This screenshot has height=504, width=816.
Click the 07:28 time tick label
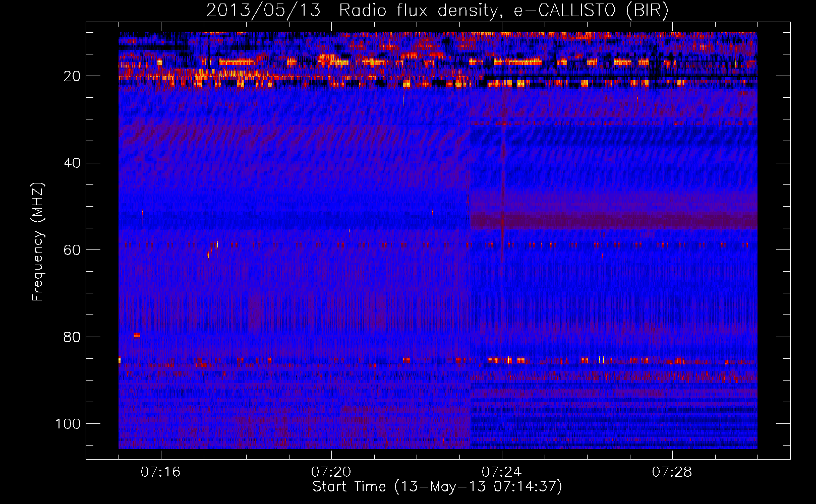(672, 472)
